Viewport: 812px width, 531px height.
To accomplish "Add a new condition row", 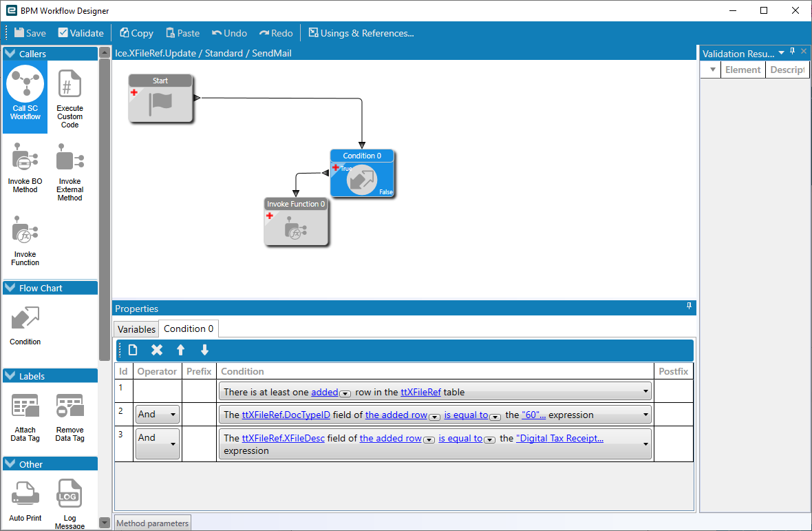I will [133, 350].
